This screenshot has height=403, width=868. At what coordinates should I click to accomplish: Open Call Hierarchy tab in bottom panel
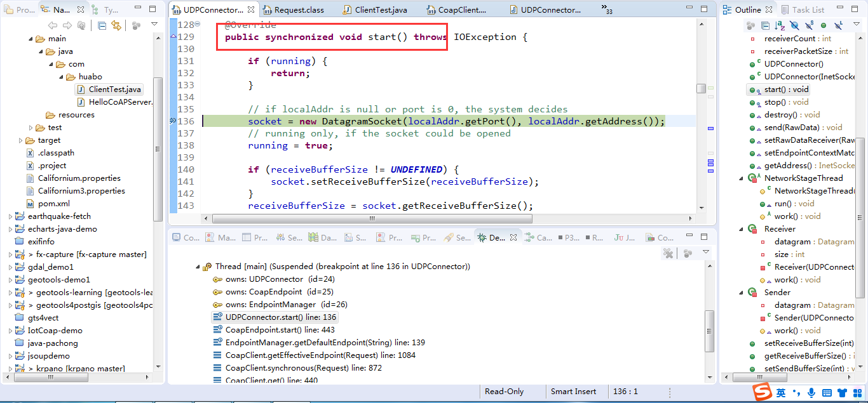[538, 237]
